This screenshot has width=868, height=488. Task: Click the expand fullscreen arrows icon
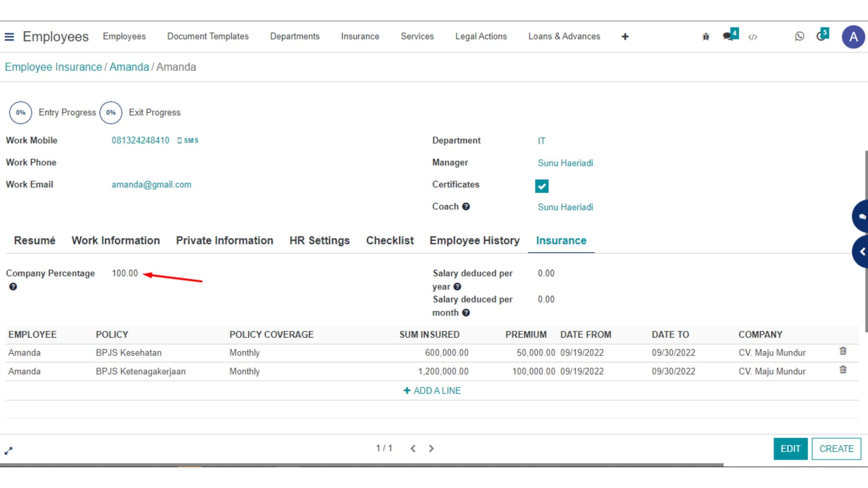coord(8,450)
